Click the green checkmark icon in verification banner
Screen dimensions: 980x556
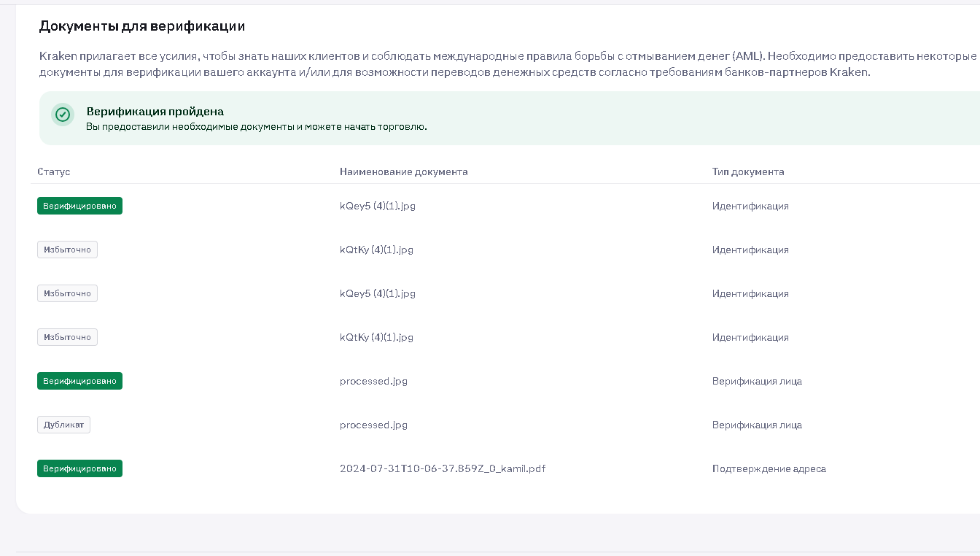point(63,115)
